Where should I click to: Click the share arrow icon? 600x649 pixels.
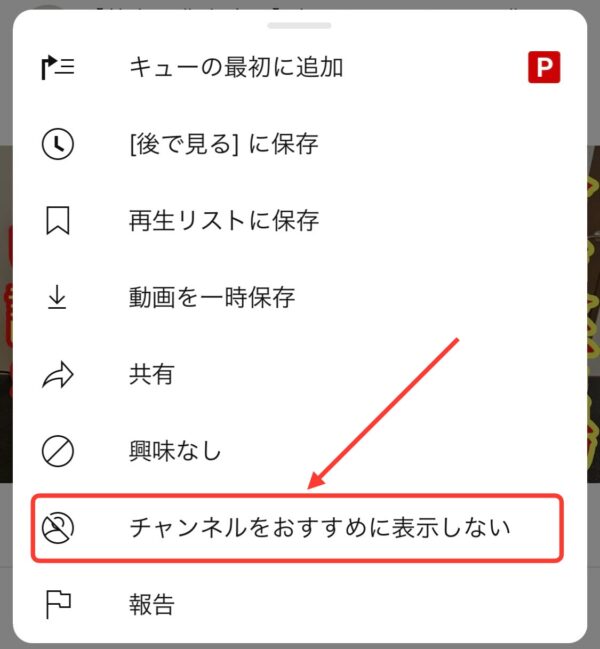pos(58,374)
